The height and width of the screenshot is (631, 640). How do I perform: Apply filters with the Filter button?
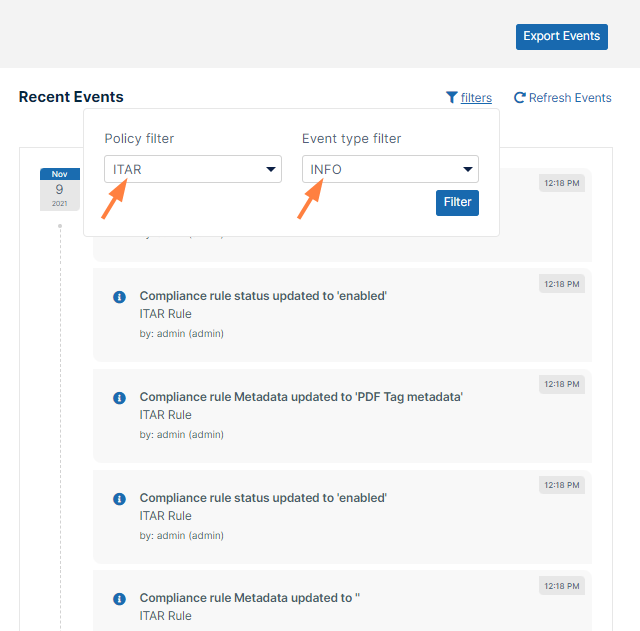point(457,202)
